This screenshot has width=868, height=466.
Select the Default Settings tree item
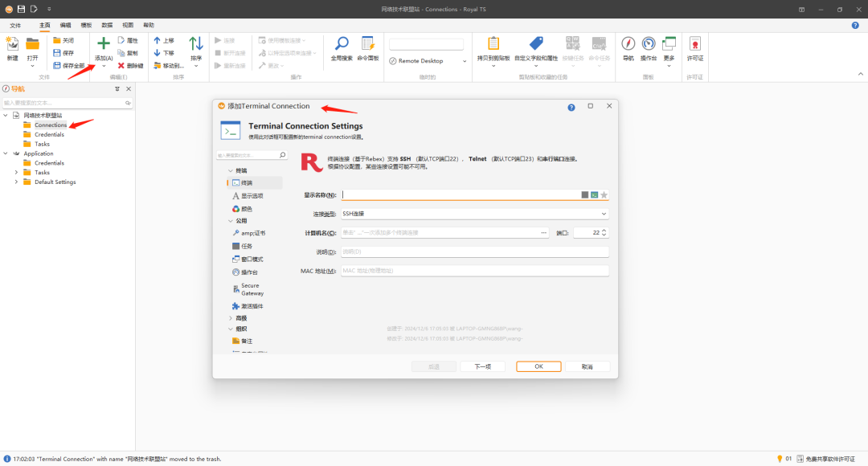tap(55, 182)
